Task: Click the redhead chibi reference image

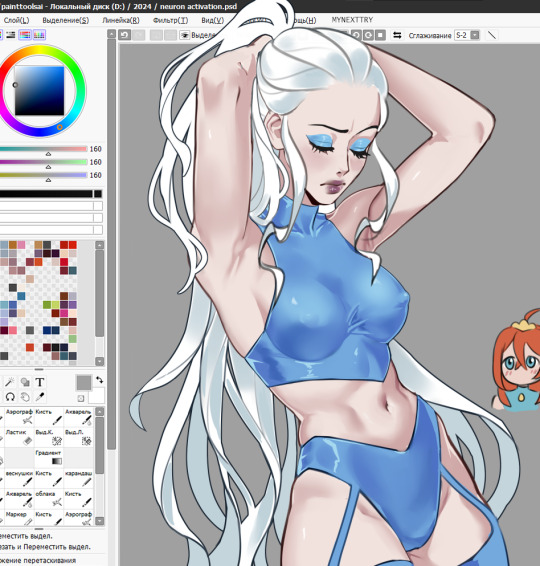Action: pyautogui.click(x=517, y=360)
